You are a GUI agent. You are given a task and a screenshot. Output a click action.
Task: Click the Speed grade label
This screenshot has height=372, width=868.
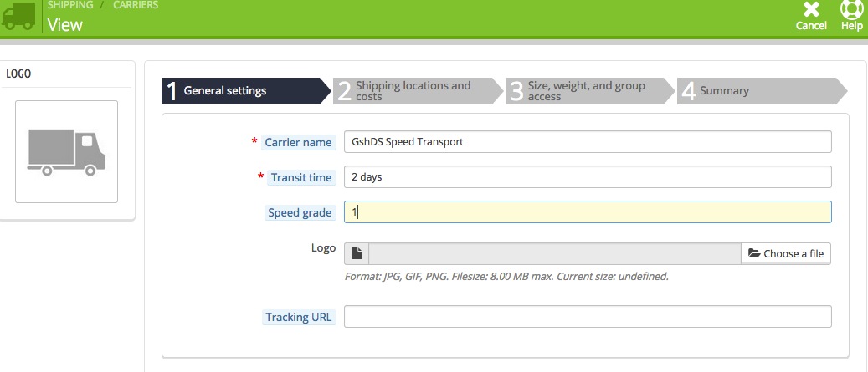(300, 212)
